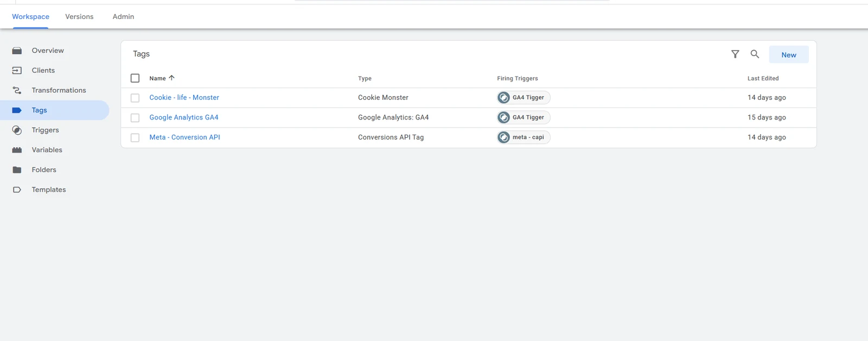Open the Cookie - life - Monster tag
The width and height of the screenshot is (868, 341).
pos(184,98)
